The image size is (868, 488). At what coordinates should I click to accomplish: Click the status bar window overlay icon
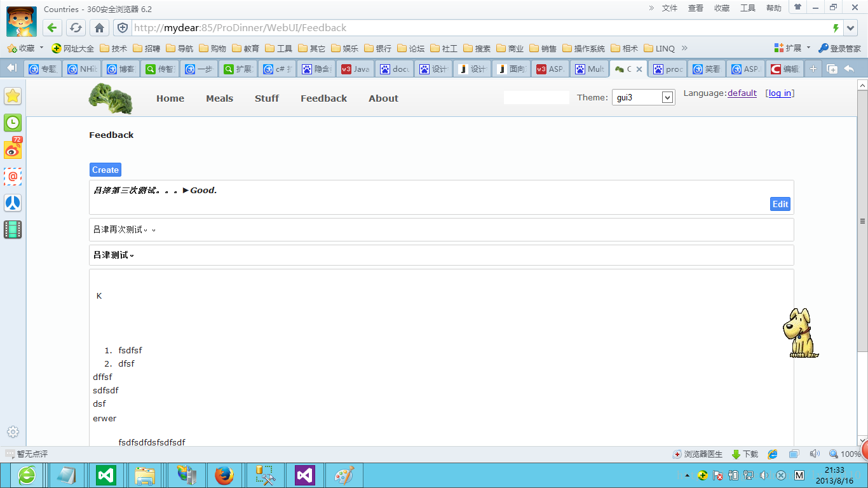tap(794, 454)
